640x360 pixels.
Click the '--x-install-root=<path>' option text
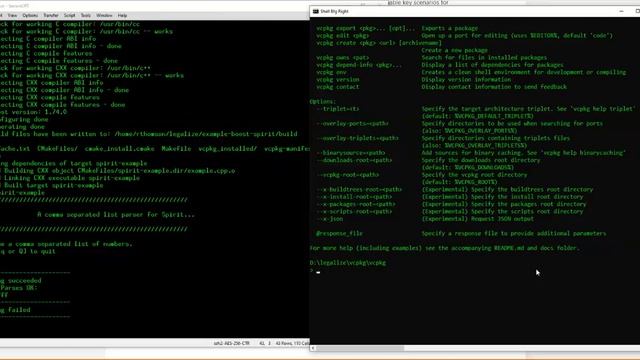(354, 197)
